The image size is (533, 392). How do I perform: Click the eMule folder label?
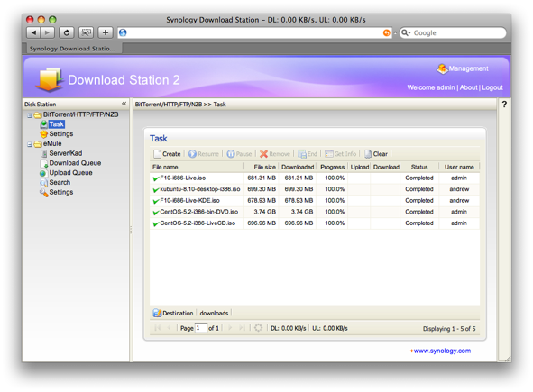tap(52, 143)
